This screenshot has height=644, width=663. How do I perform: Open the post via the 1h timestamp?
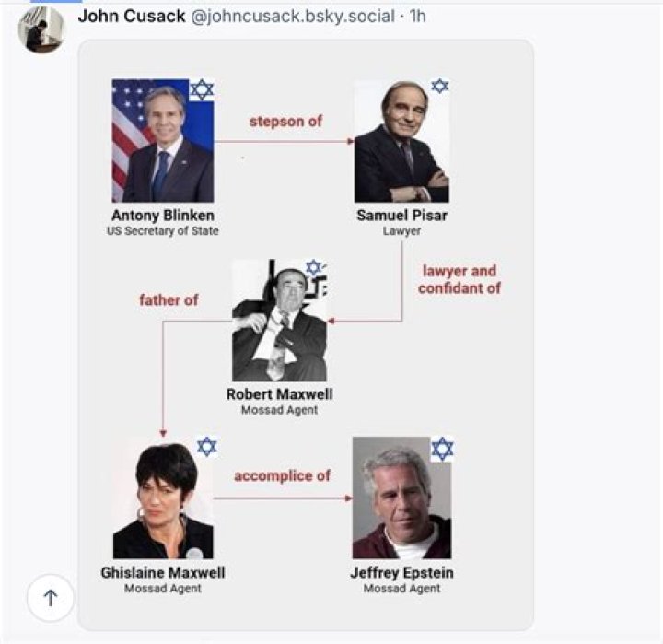417,16
